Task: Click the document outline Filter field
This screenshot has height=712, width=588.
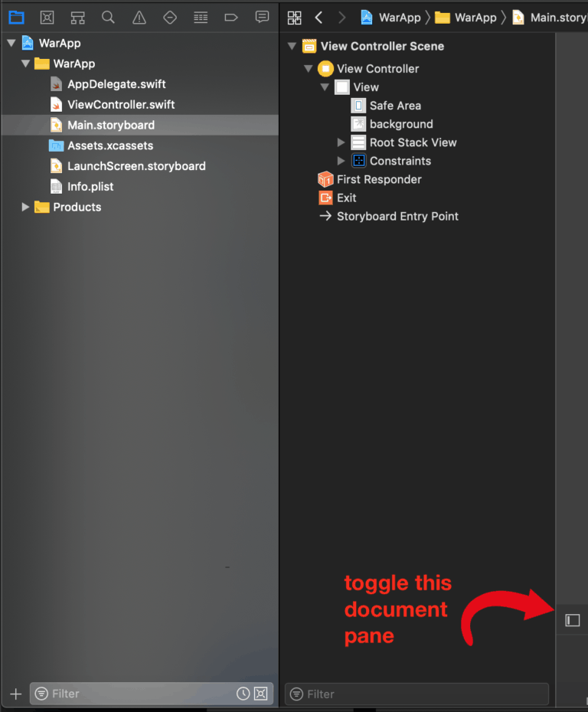Action: 416,694
